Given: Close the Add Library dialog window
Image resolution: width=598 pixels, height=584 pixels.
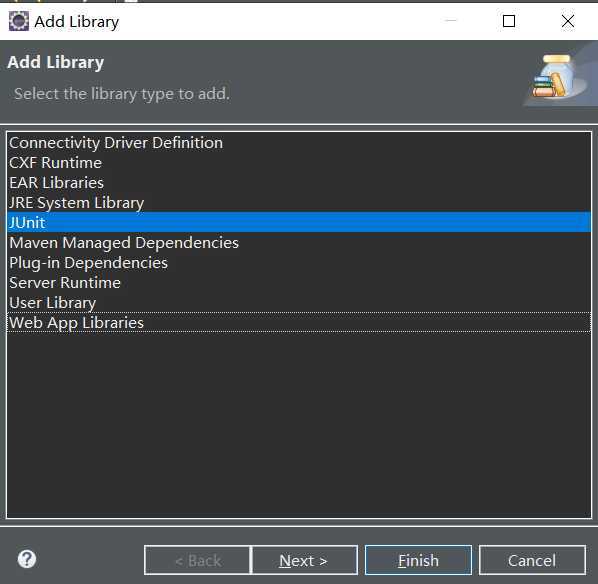Looking at the screenshot, I should (568, 21).
